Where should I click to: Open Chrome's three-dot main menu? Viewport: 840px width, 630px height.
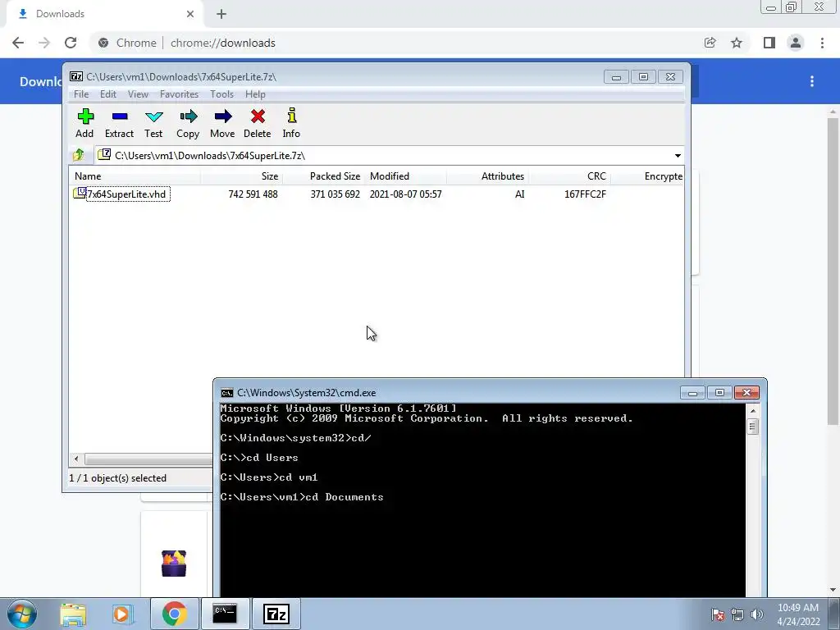(x=822, y=43)
